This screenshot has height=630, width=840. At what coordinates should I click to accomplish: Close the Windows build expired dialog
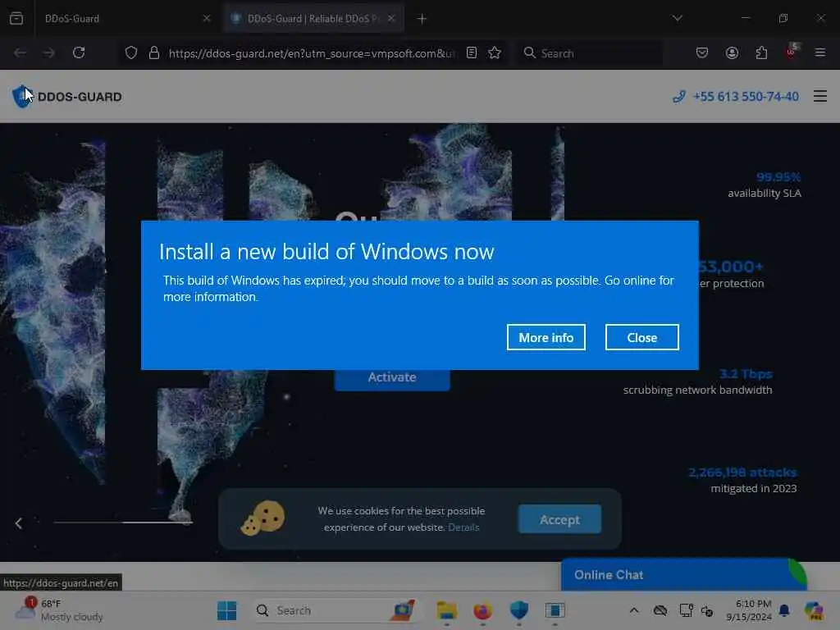click(641, 337)
